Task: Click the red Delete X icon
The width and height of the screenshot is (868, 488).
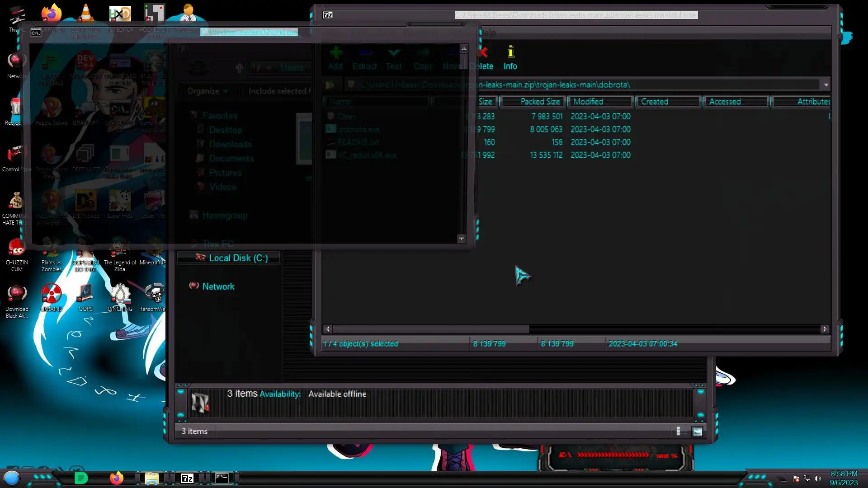Action: (484, 53)
